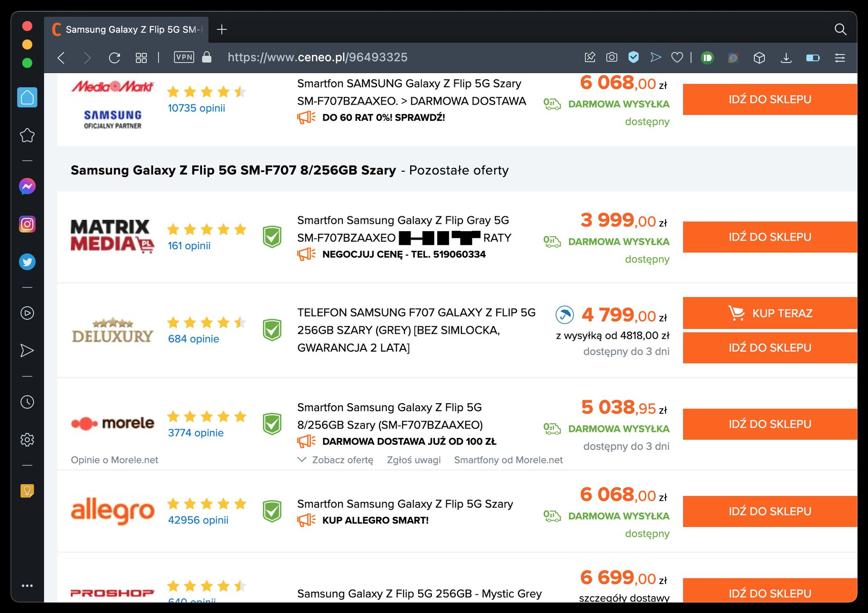Open sidebar settings gear
868x613 pixels.
[27, 439]
